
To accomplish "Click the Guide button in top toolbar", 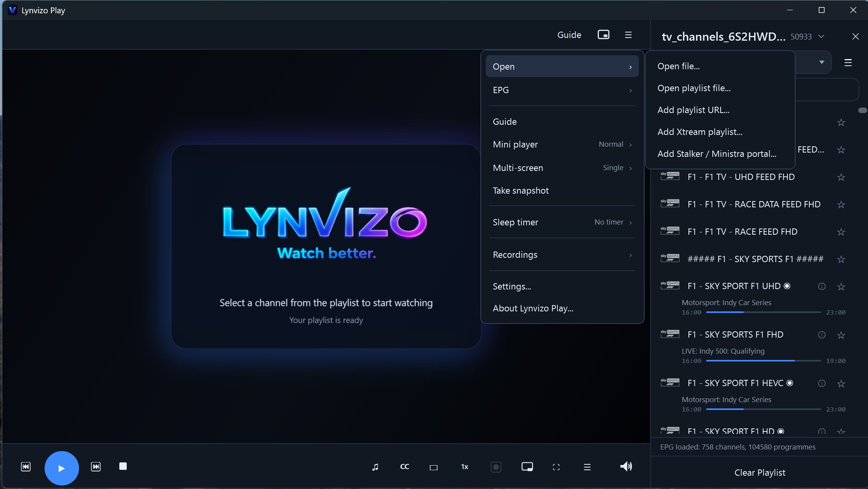I will pos(569,35).
